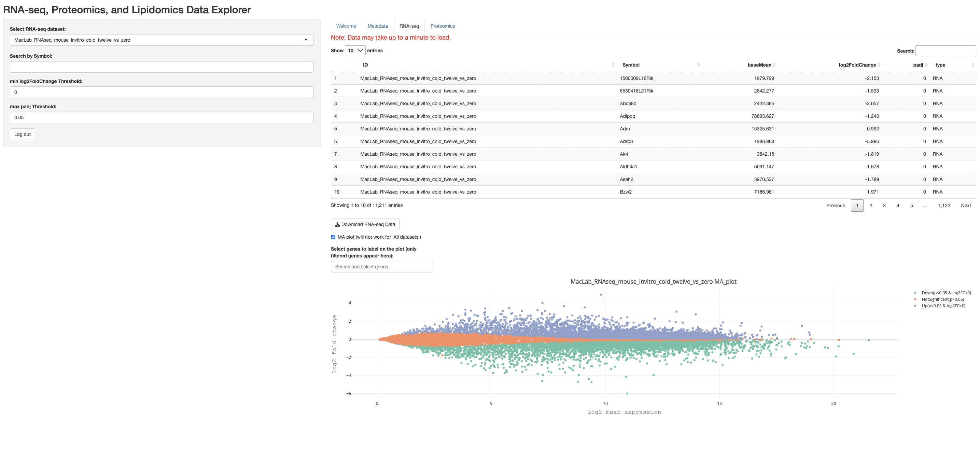Sort the type column with its sort icon
980x450 pixels.
973,65
